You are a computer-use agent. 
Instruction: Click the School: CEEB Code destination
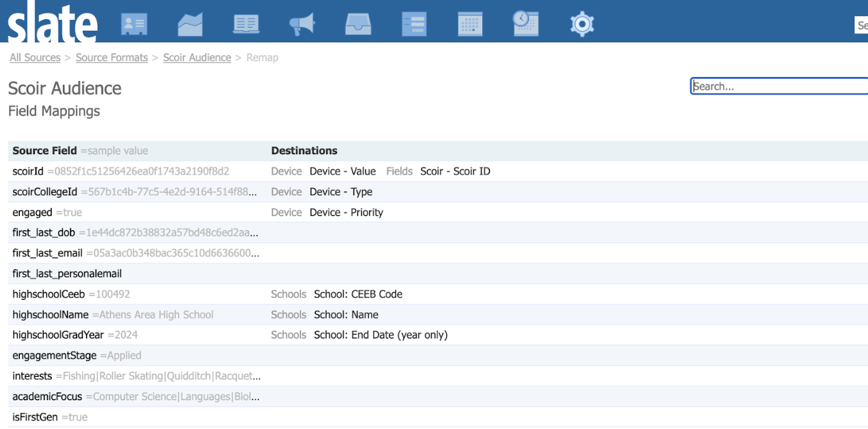click(x=358, y=295)
